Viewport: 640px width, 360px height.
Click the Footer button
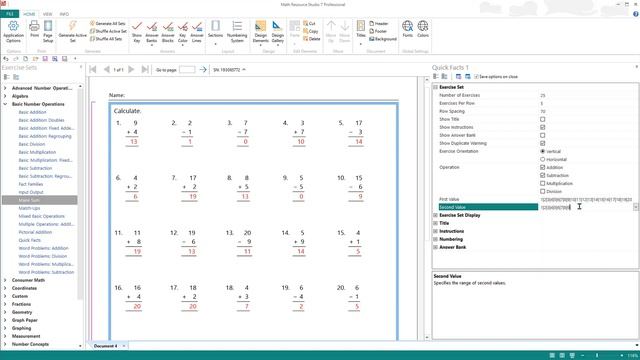[378, 31]
